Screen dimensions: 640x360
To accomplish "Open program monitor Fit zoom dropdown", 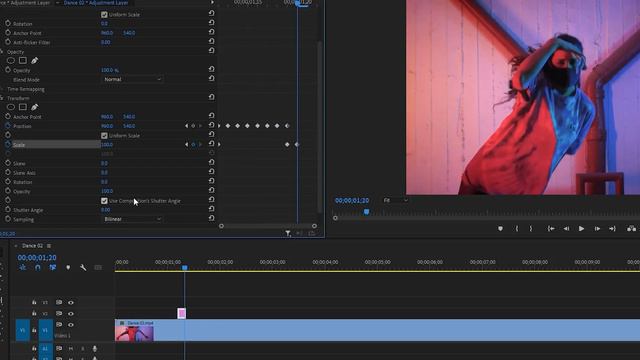I will (395, 200).
